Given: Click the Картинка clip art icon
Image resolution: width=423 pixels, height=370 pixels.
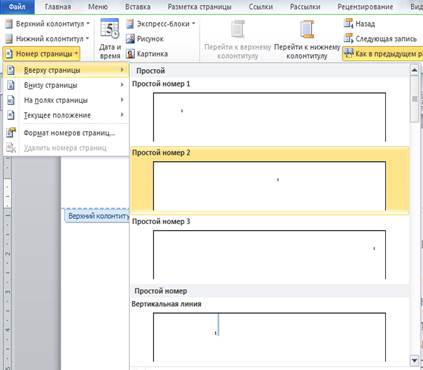Looking at the screenshot, I should click(130, 54).
